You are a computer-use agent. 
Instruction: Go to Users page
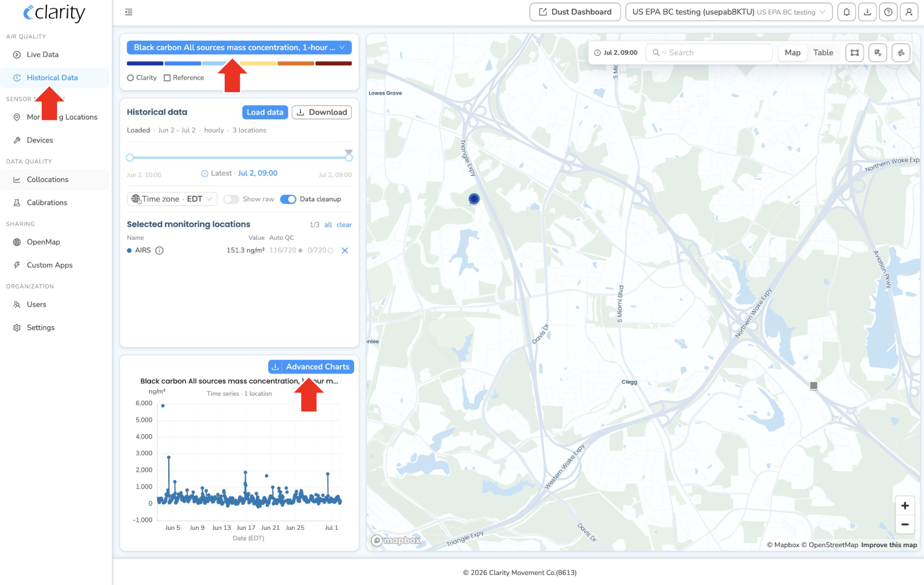[55, 304]
